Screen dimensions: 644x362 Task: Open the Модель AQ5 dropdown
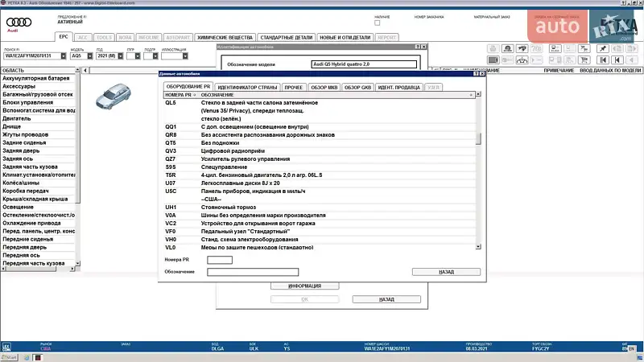pos(90,56)
